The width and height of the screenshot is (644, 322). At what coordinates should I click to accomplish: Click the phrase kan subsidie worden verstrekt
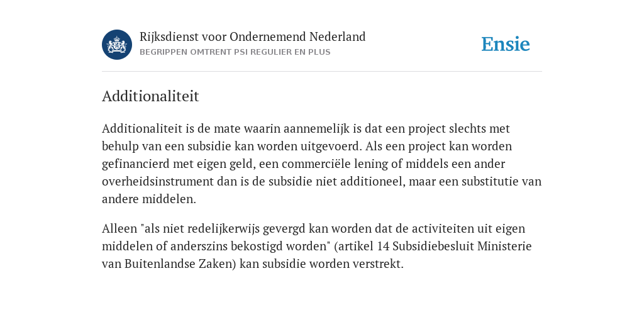(x=321, y=264)
